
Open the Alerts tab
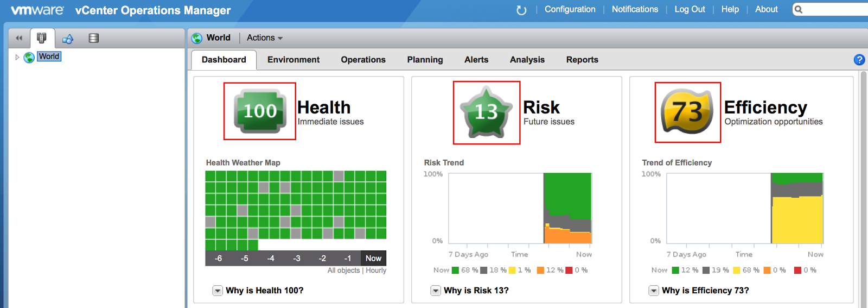(x=476, y=60)
